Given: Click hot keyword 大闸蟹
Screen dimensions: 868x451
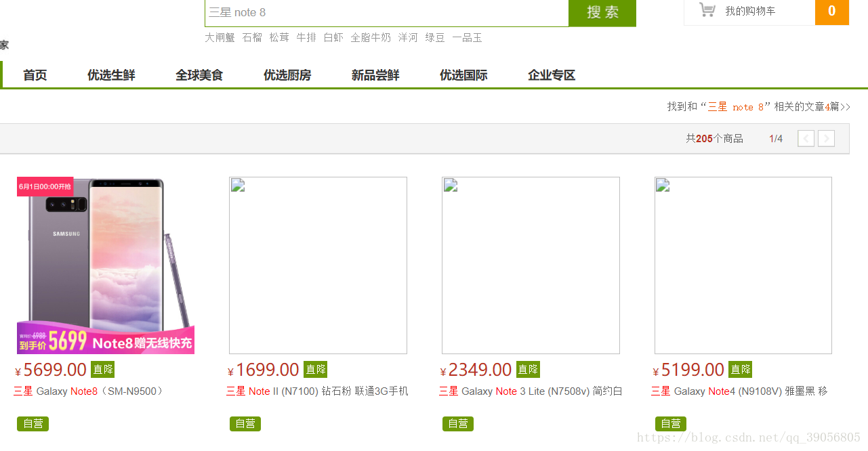Looking at the screenshot, I should pyautogui.click(x=220, y=38).
